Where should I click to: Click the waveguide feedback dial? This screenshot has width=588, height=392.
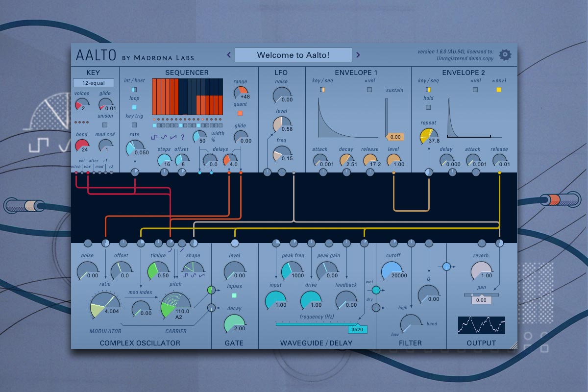(346, 300)
